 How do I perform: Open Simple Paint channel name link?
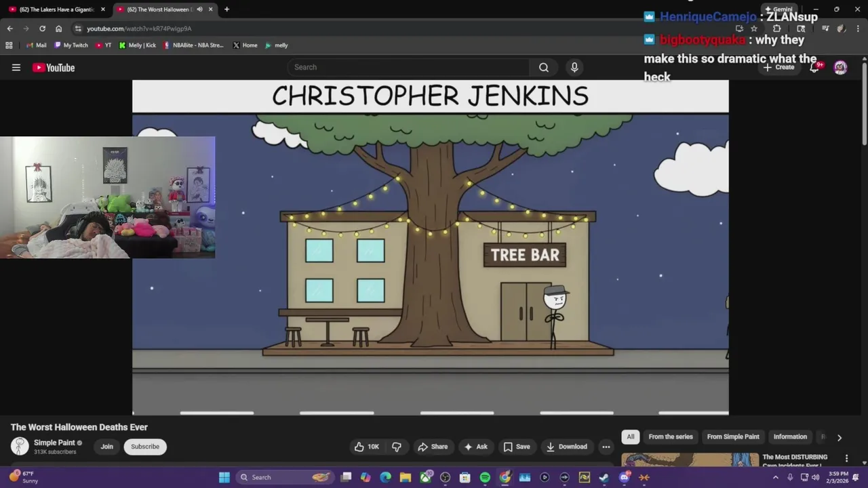(54, 443)
